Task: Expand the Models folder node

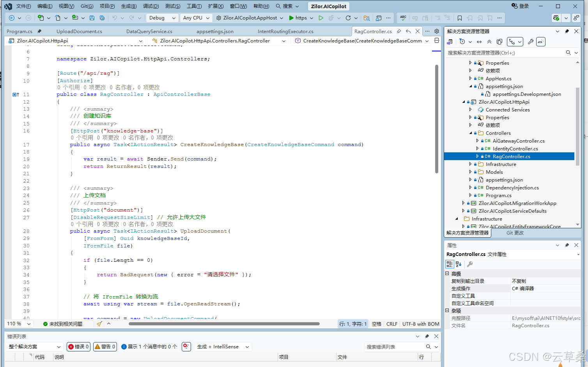Action: [x=471, y=172]
